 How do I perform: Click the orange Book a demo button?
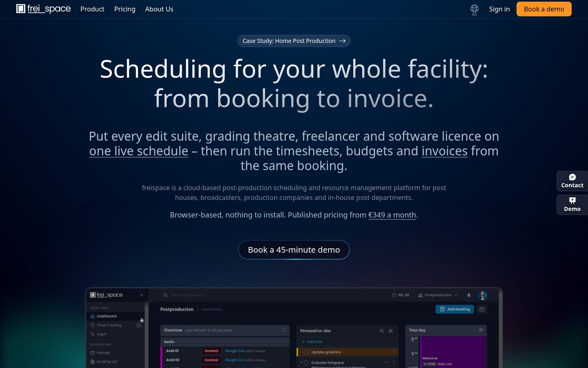point(544,9)
